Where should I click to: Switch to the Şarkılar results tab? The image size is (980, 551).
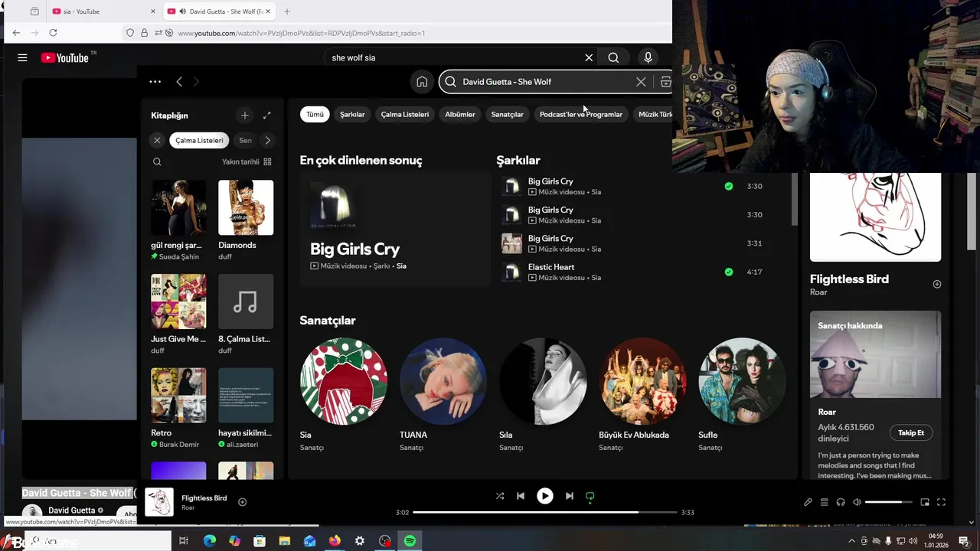coord(352,114)
